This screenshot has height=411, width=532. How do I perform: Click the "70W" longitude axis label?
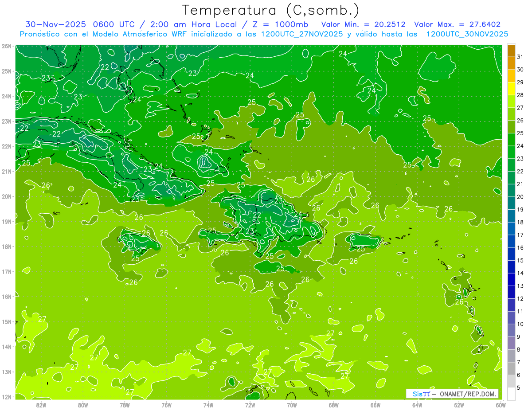(x=292, y=405)
